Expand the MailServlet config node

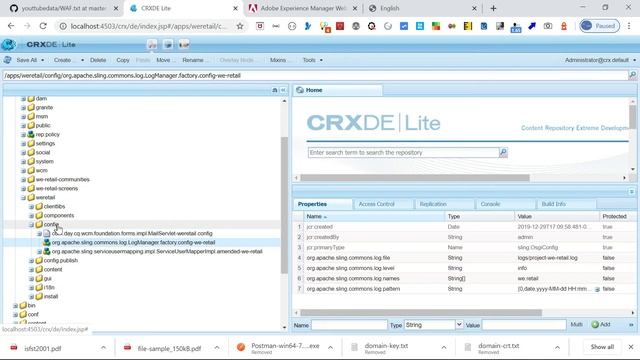[x=39, y=233]
